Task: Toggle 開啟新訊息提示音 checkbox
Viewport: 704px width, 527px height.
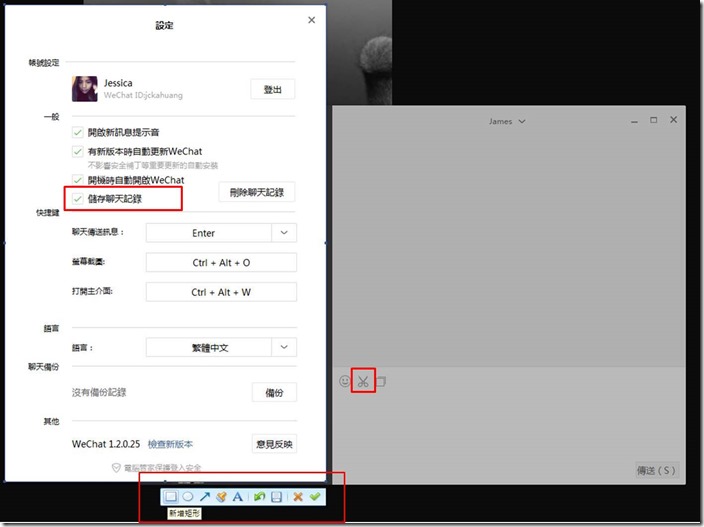Action: [78, 132]
